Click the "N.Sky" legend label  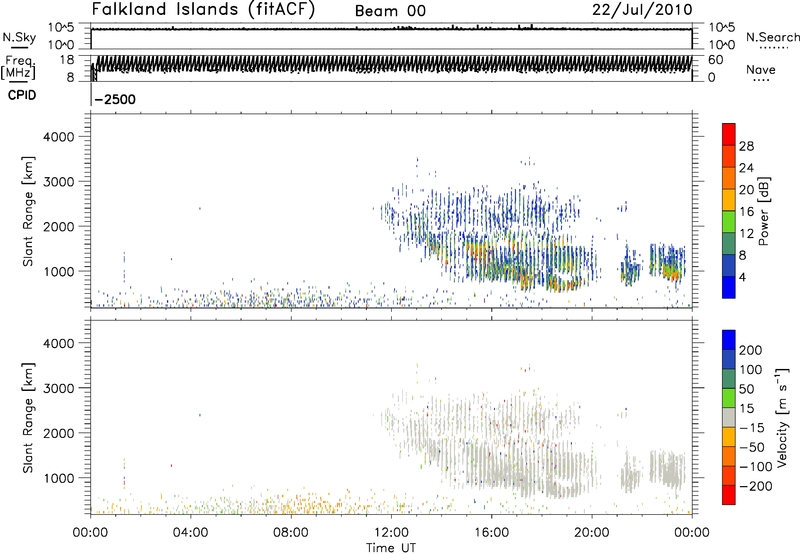pyautogui.click(x=19, y=37)
